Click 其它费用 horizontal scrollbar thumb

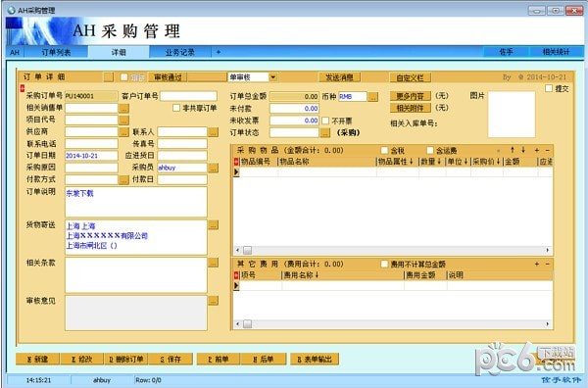pyautogui.click(x=248, y=324)
